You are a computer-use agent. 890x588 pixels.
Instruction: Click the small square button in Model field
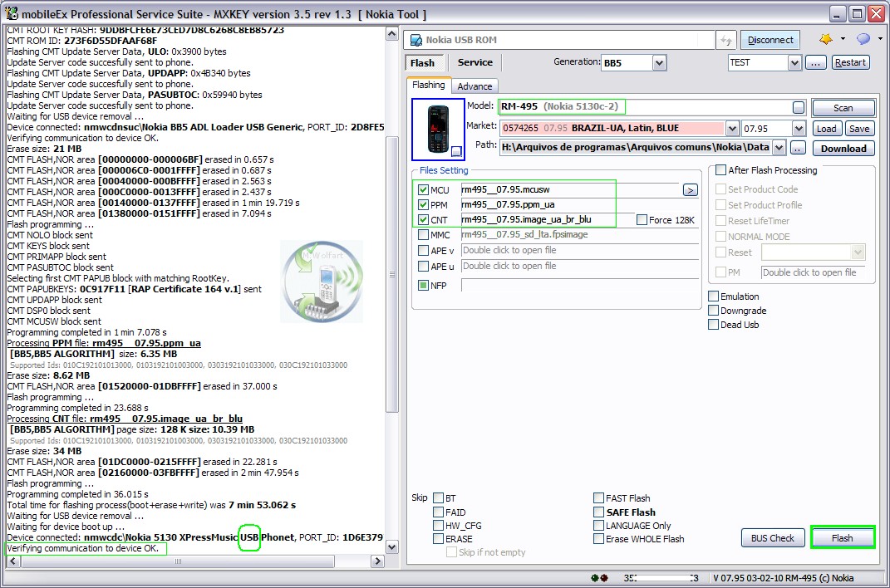(x=799, y=107)
